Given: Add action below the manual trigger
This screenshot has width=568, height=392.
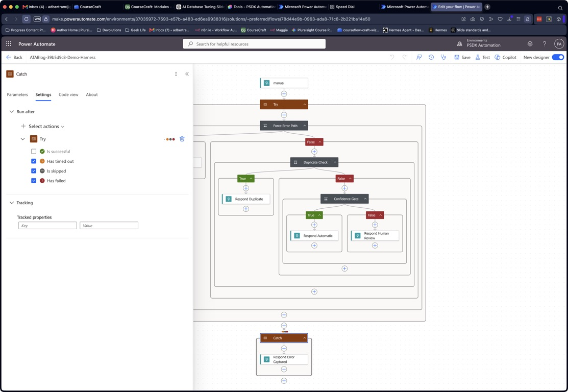Looking at the screenshot, I should click(284, 94).
